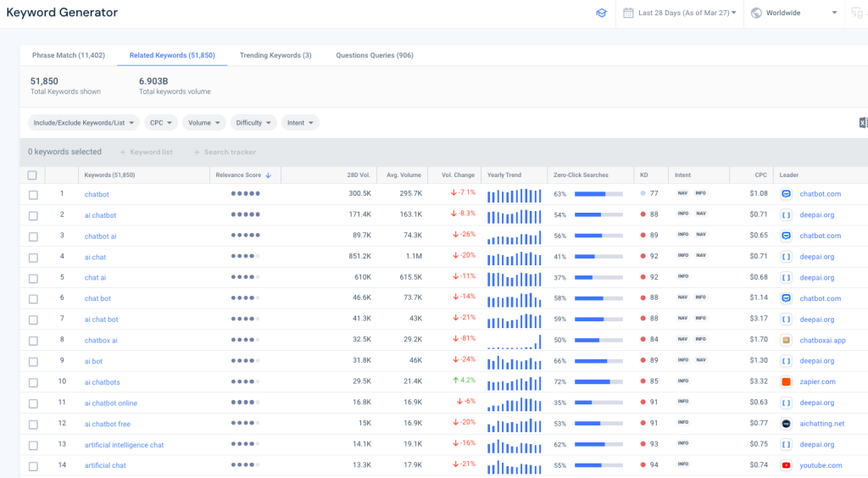The image size is (868, 478).
Task: Click the globe icon beside Worldwide
Action: [756, 13]
